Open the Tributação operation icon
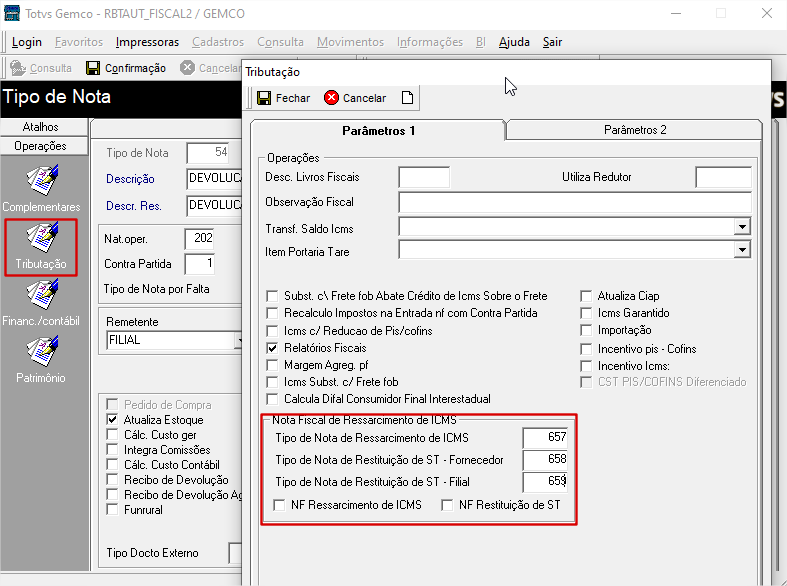Viewport: 787px width, 586px height. click(42, 237)
